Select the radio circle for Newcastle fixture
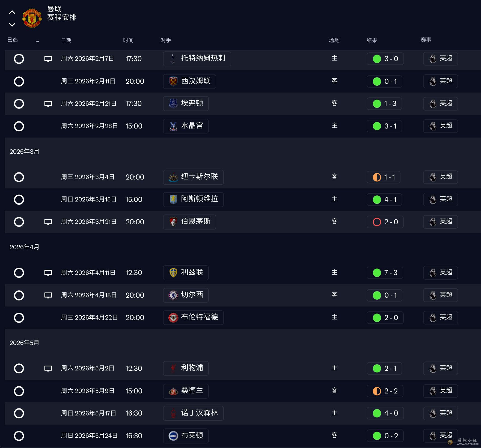The width and height of the screenshot is (481, 448). pyautogui.click(x=19, y=177)
